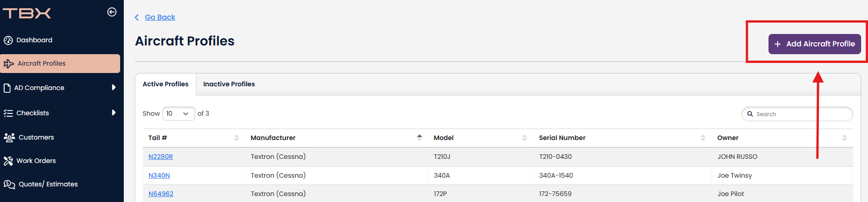The width and height of the screenshot is (868, 202).
Task: Sort by the Manufacturer column arrow
Action: coord(420,137)
